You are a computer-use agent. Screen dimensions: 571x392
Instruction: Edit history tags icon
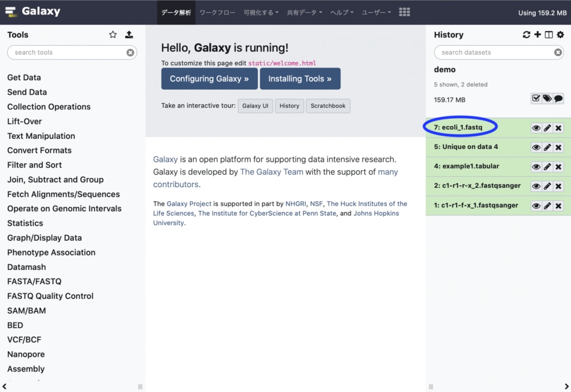point(547,98)
